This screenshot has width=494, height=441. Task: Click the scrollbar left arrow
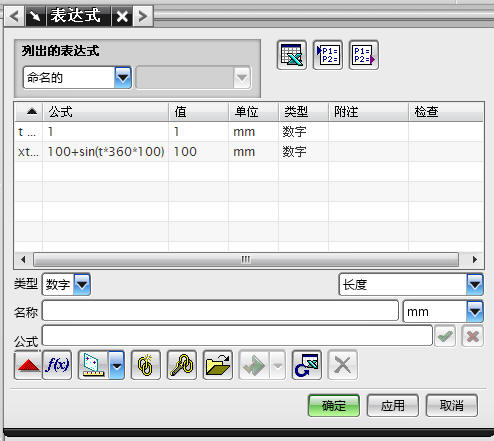(23, 259)
